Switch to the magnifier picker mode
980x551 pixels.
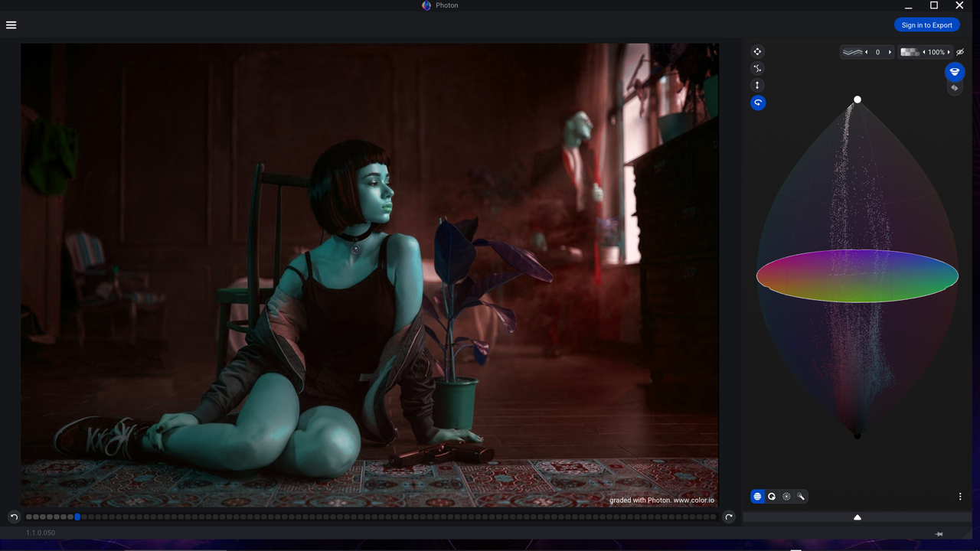pyautogui.click(x=801, y=497)
